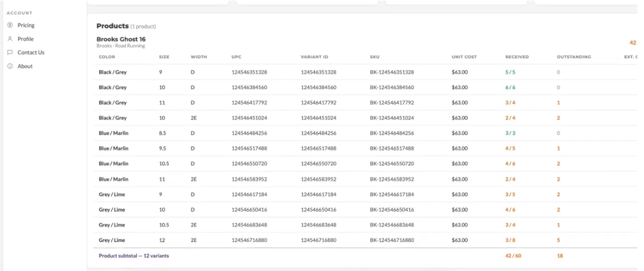Screen dimensions: 644x271
Task: Open the Contact Us link
Action: tap(31, 52)
